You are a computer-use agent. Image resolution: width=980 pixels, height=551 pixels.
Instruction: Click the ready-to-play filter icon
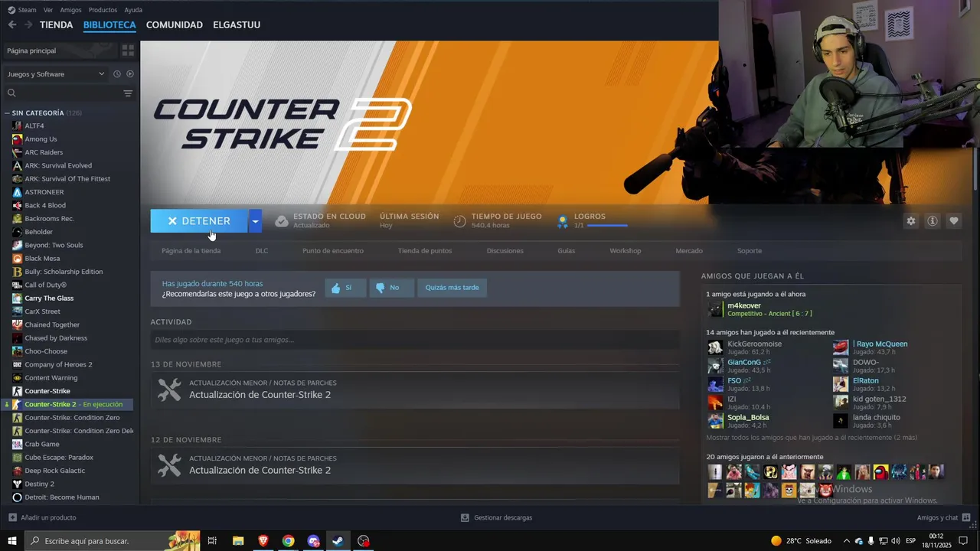pos(130,74)
